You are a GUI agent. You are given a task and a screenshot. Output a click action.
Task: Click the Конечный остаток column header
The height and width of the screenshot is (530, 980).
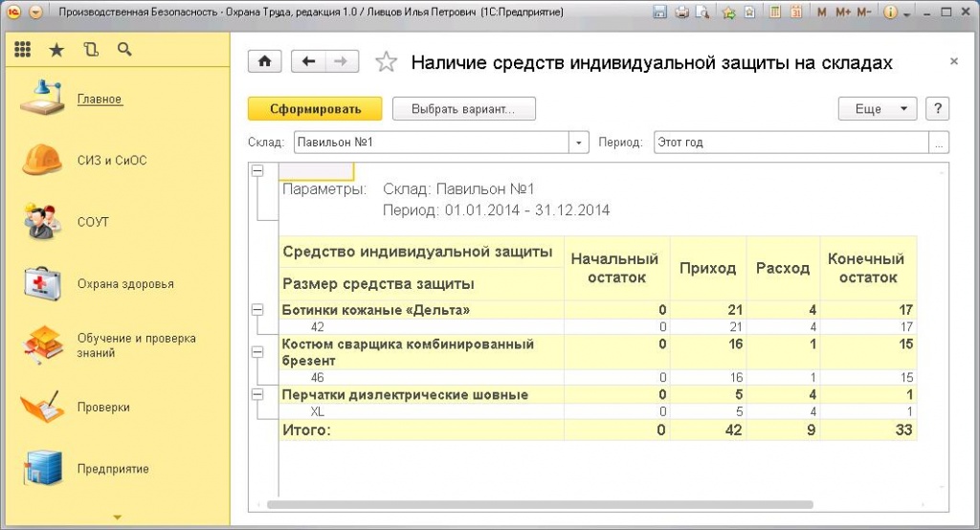867,268
